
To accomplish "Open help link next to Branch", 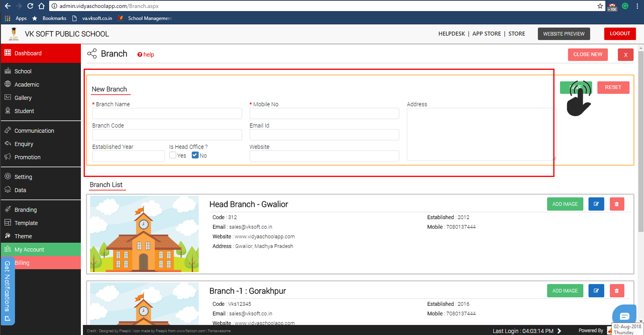I will point(146,55).
